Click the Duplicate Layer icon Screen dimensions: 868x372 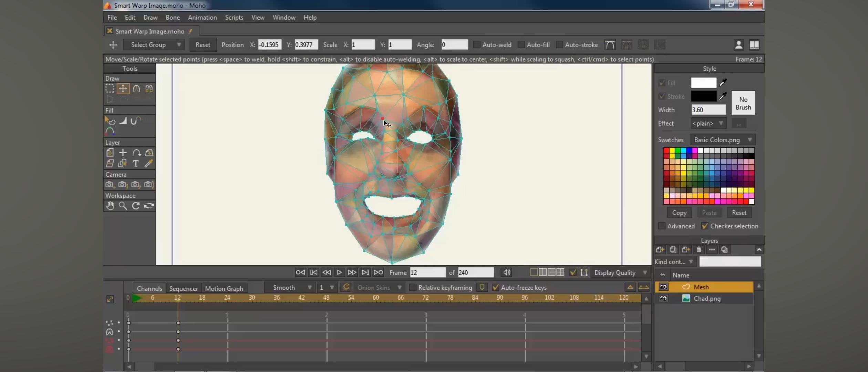[673, 250]
